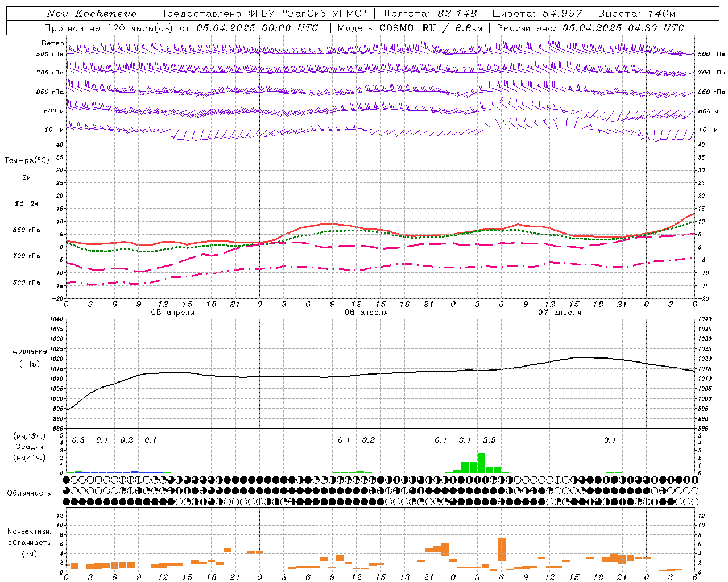Click the 700 гПа entry in temperature legend

coord(26,258)
